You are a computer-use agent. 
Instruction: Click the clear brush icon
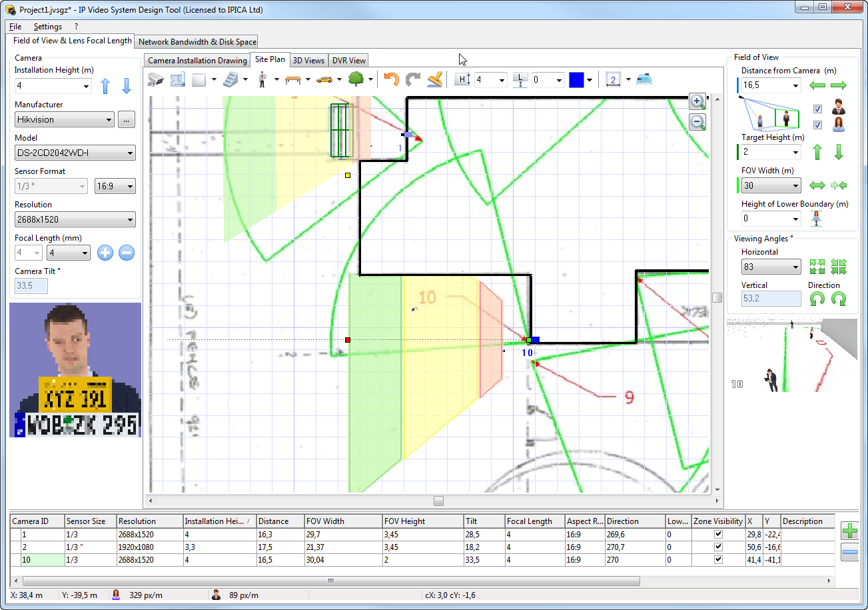(435, 79)
